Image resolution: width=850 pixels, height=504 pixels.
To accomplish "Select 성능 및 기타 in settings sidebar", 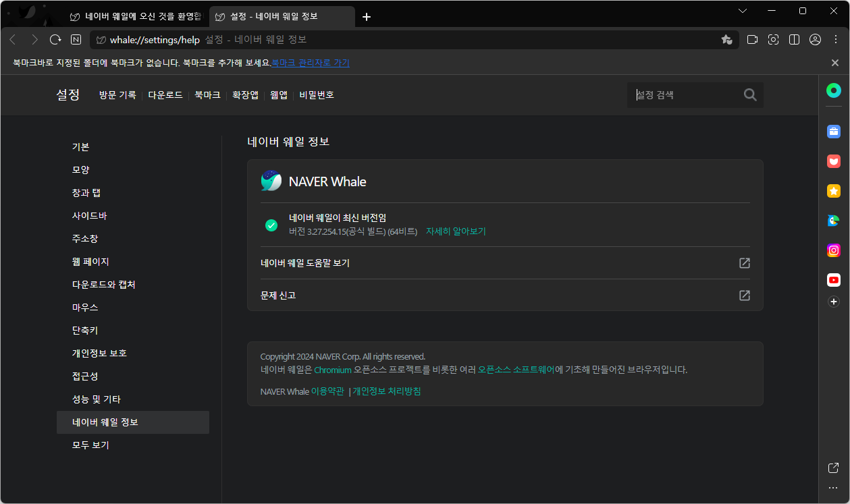I will [x=133, y=399].
